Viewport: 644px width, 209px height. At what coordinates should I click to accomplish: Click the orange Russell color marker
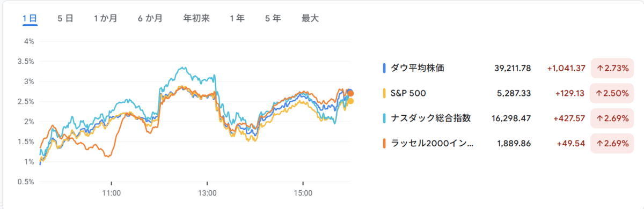(384, 144)
